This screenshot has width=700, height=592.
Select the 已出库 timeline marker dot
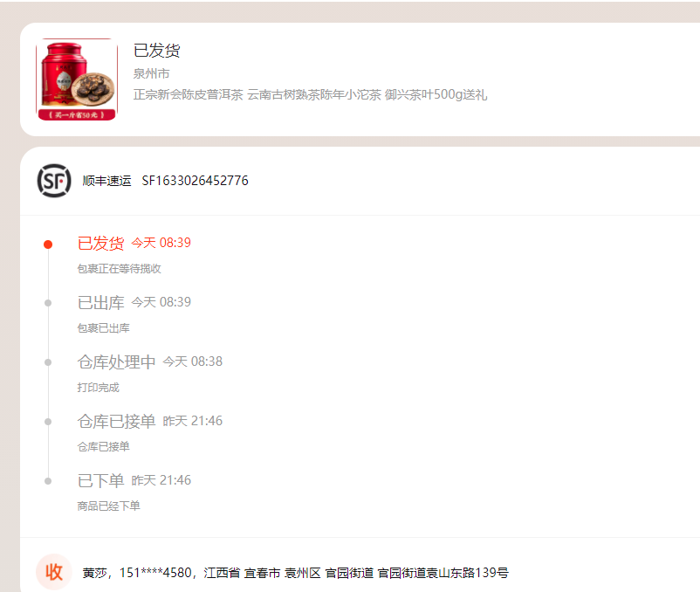[x=48, y=303]
